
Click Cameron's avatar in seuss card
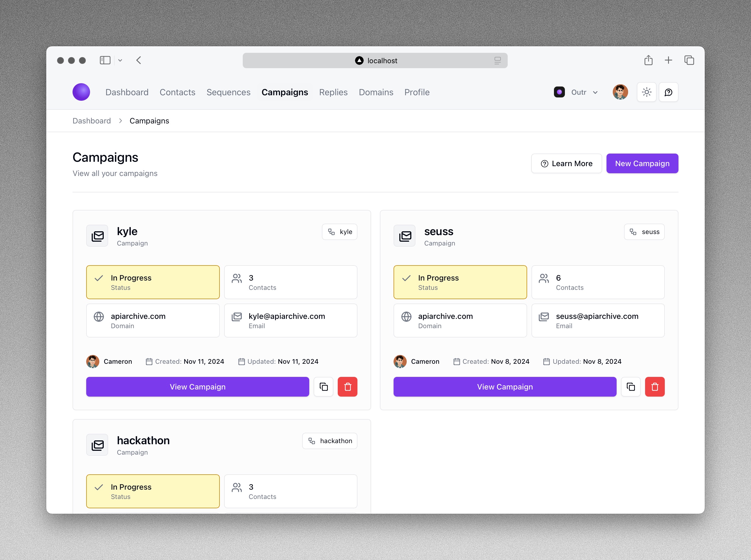tap(400, 361)
